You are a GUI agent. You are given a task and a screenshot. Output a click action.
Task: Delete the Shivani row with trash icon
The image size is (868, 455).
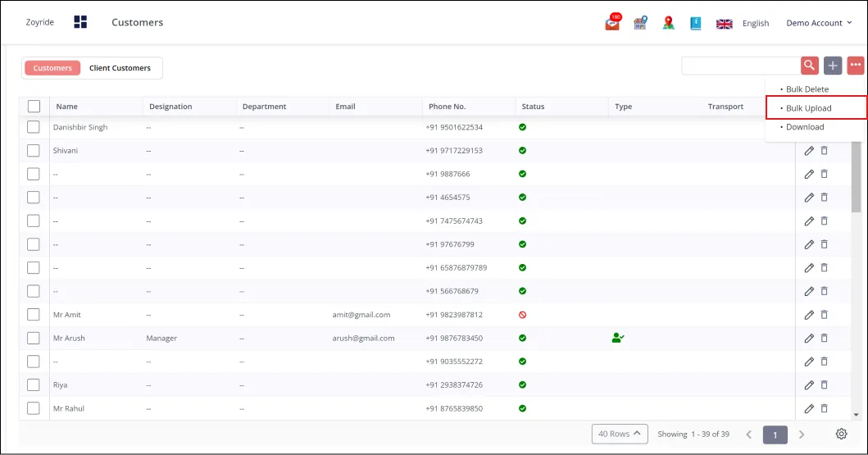[825, 151]
